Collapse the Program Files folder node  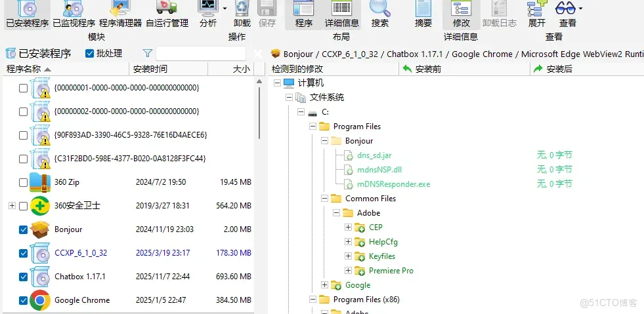(x=313, y=127)
